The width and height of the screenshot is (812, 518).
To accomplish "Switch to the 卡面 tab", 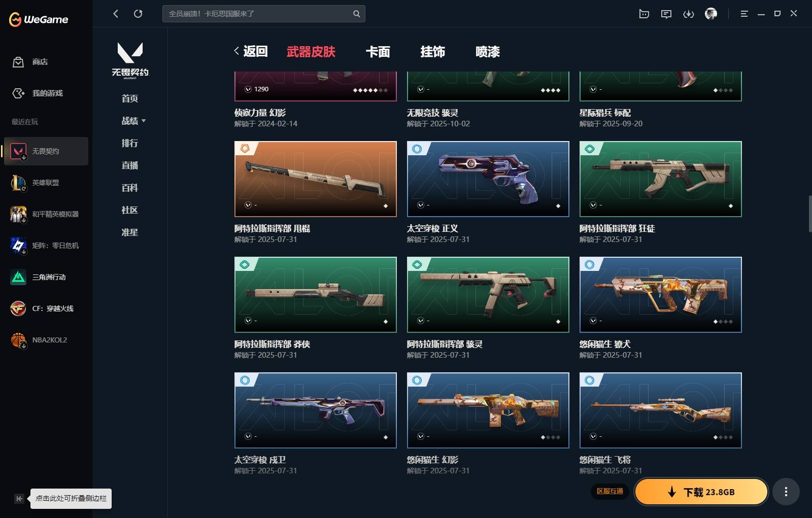I will click(x=378, y=52).
